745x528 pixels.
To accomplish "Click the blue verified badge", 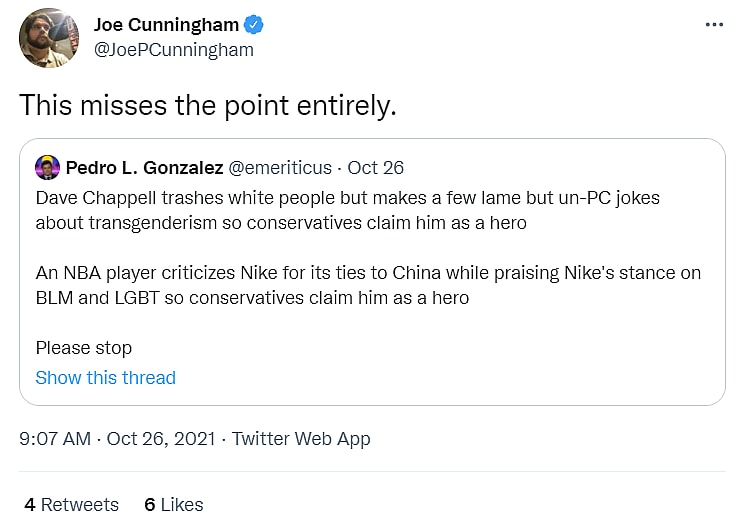I will point(255,24).
